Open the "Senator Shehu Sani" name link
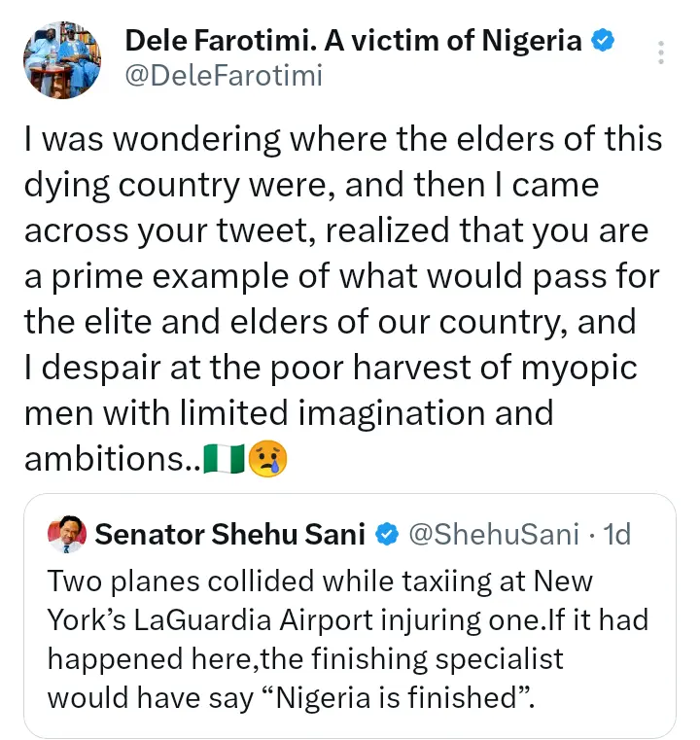This screenshot has width=700, height=740. click(x=230, y=534)
